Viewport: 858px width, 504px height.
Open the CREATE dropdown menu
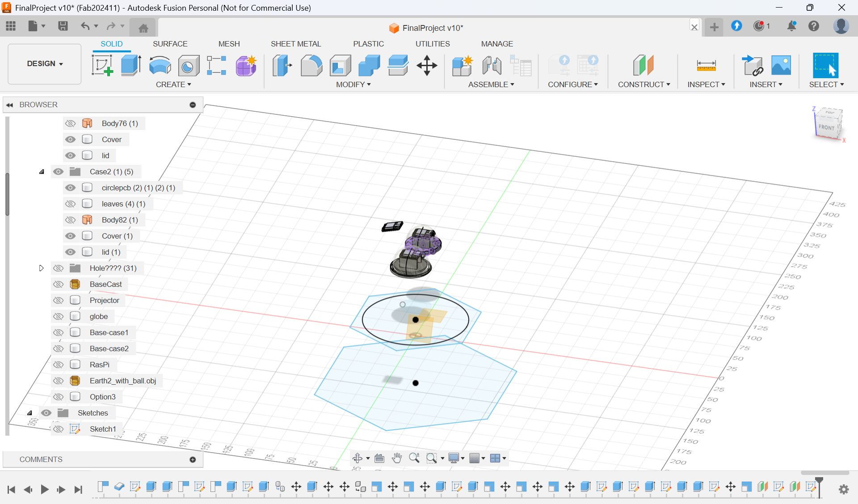[x=173, y=84]
